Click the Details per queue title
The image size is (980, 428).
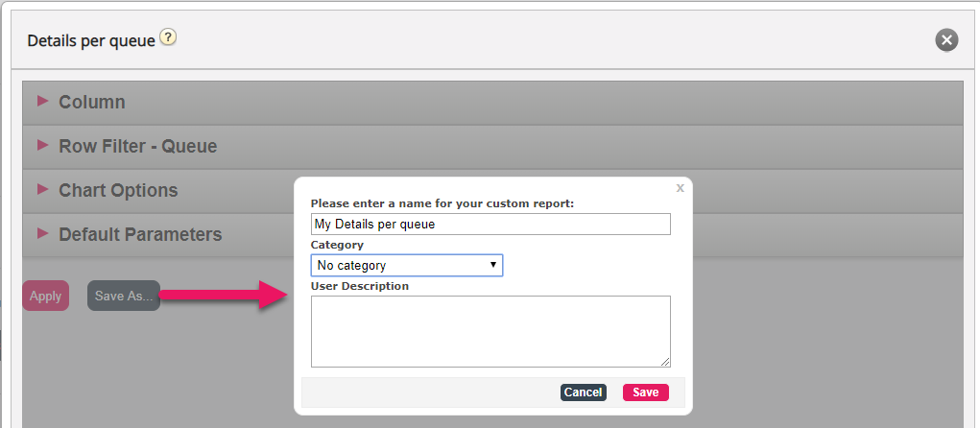pyautogui.click(x=91, y=41)
